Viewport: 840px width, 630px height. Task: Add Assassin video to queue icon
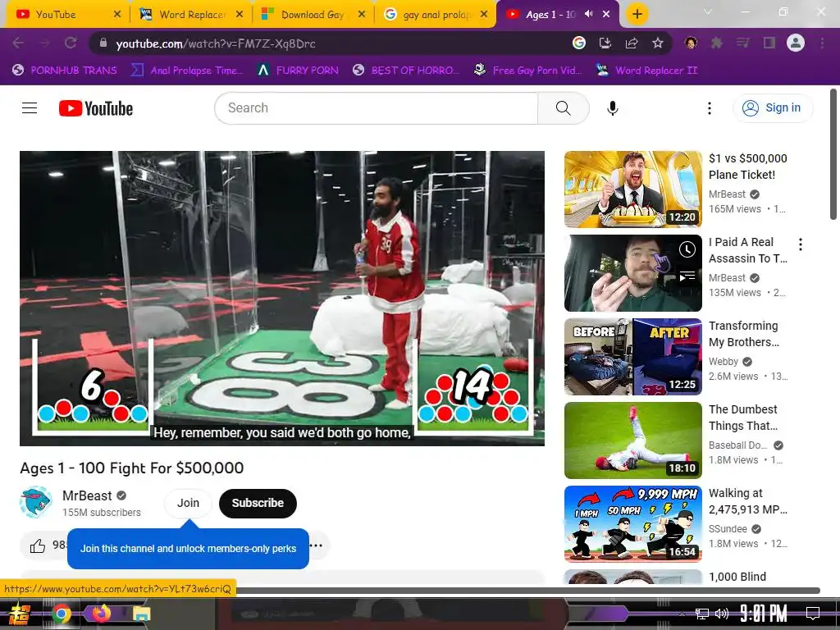pyautogui.click(x=687, y=276)
